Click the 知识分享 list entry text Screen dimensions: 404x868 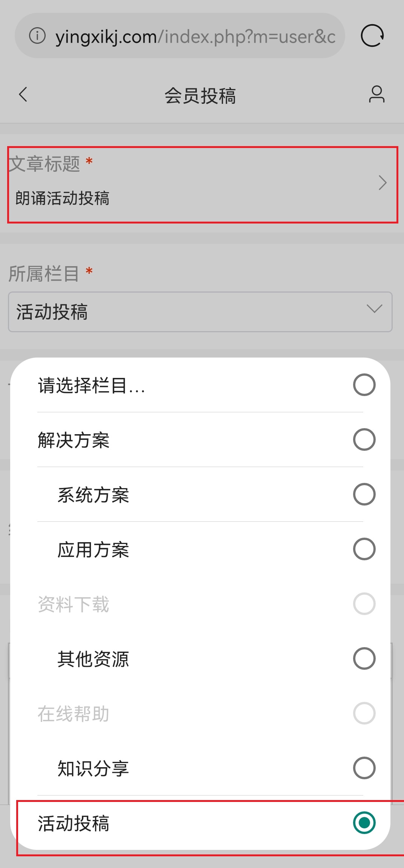click(93, 769)
